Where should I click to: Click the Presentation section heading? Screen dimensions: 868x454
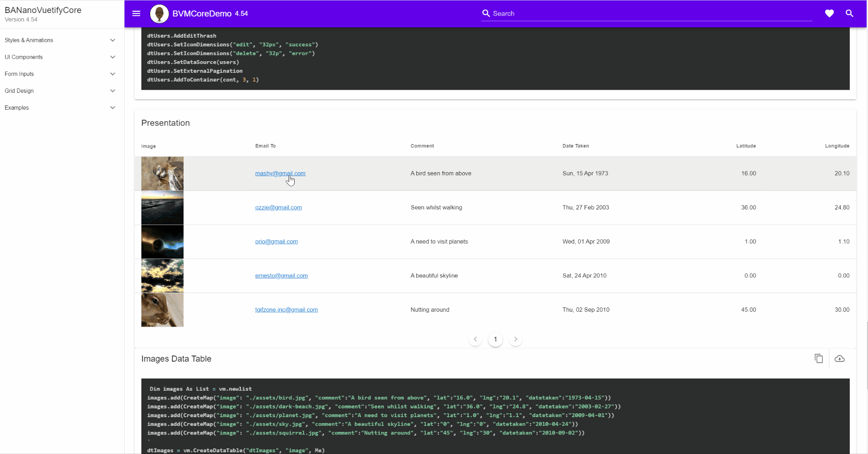pos(165,123)
